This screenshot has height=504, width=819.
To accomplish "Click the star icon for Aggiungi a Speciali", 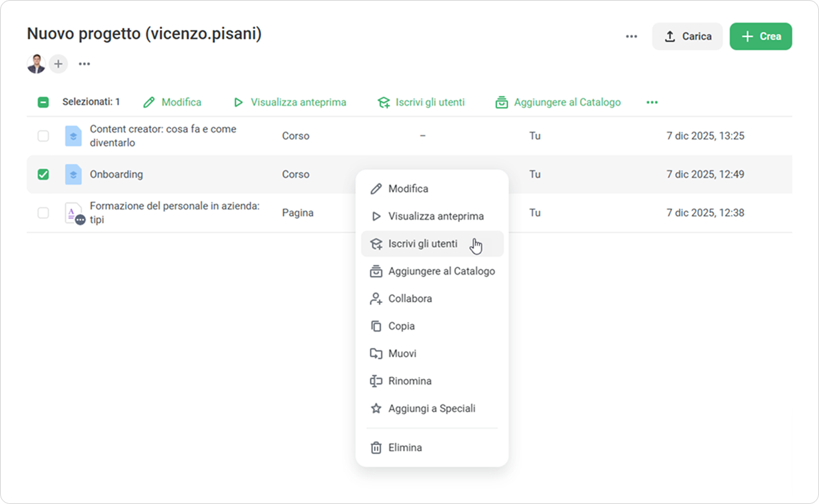I will (376, 409).
